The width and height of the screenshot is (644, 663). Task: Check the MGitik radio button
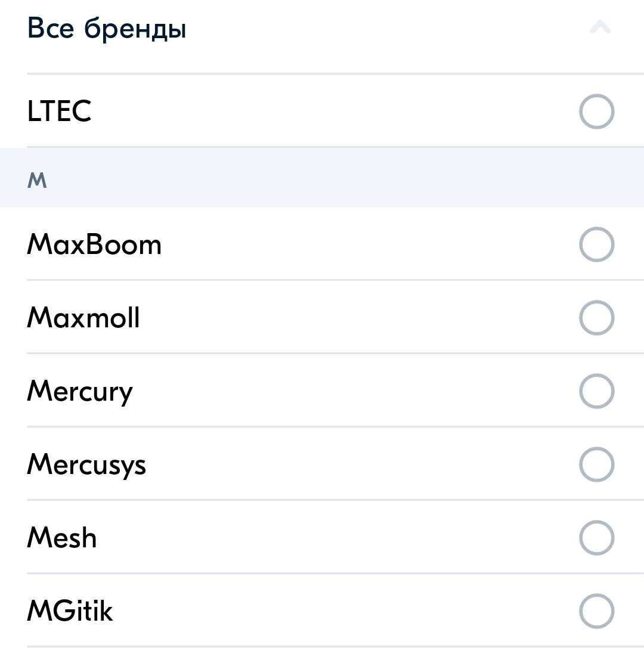click(596, 611)
